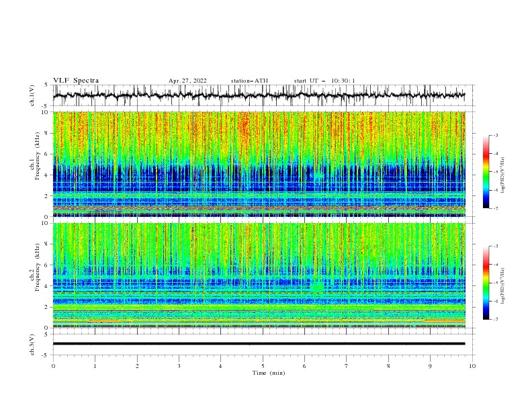The image size is (532, 411).
Task: Click the ch.1 frequency tick "6"
Action: coord(46,154)
